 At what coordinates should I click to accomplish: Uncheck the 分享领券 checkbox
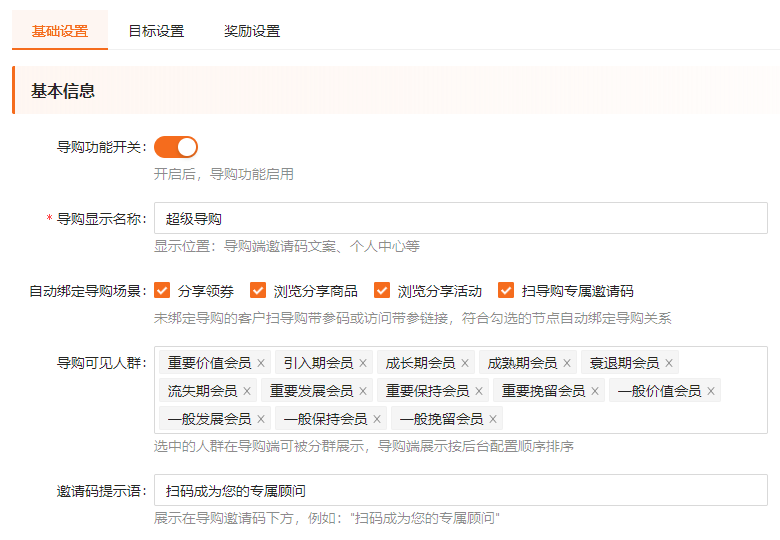(x=162, y=291)
